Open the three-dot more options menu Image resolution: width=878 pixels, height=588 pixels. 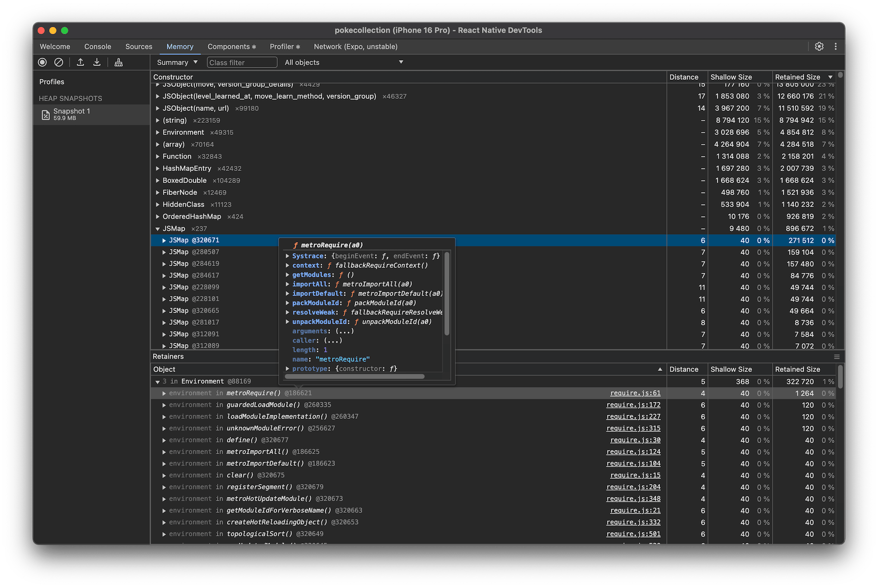tap(835, 47)
